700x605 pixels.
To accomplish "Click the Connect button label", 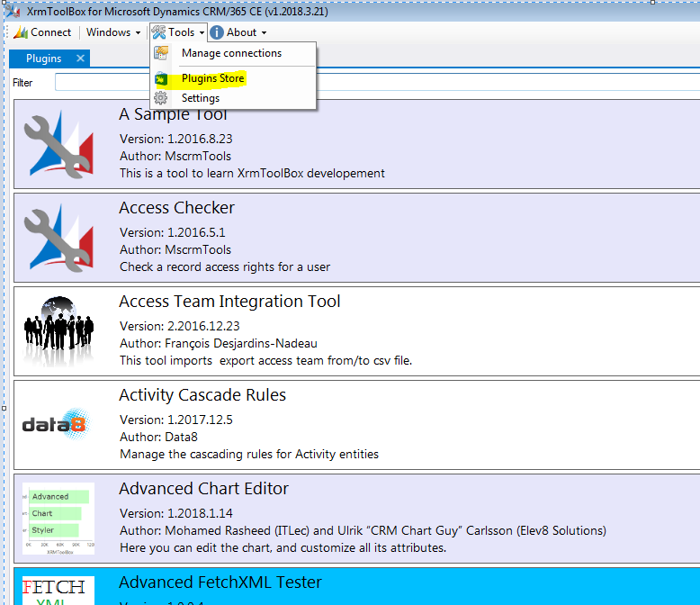I will click(51, 32).
